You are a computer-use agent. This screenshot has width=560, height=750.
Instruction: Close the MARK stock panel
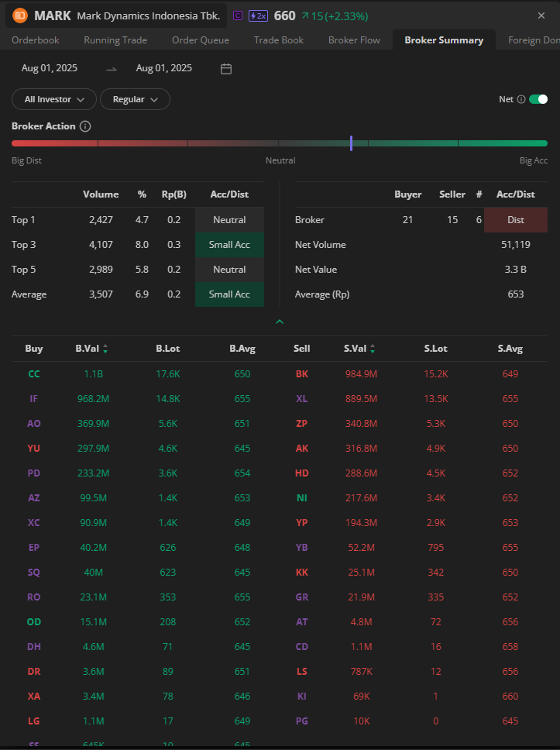(x=541, y=15)
